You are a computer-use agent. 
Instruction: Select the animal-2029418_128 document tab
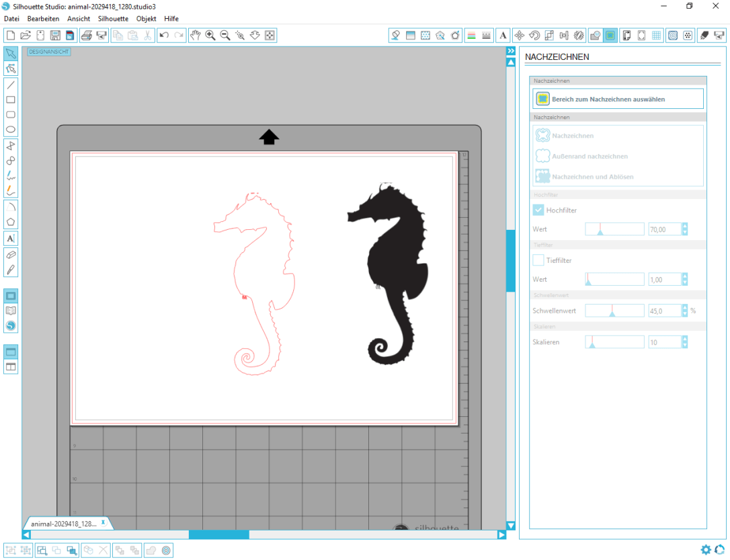[64, 522]
